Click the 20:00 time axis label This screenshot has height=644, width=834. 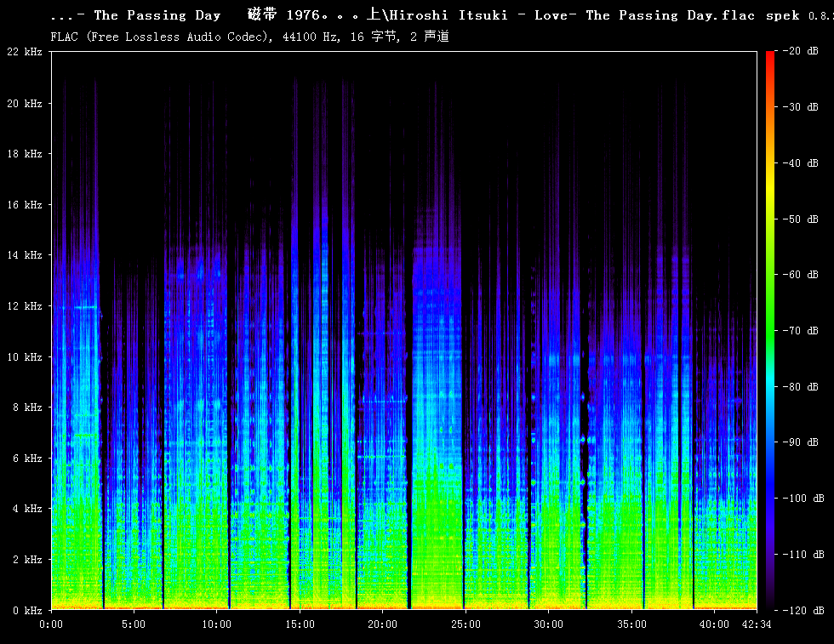coord(382,624)
